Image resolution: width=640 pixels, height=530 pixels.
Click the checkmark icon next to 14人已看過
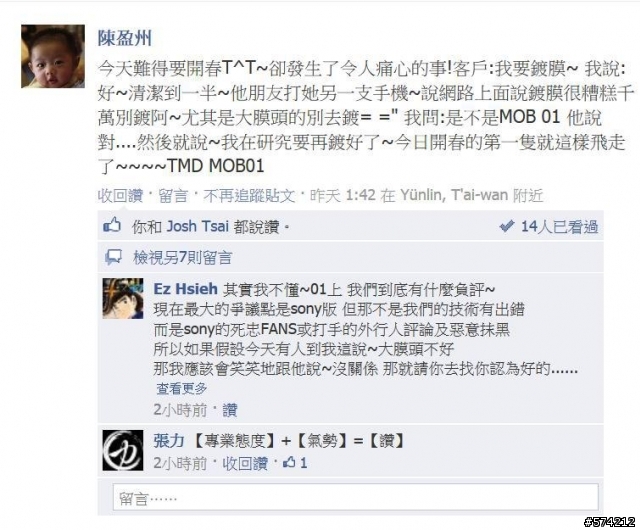coord(507,226)
